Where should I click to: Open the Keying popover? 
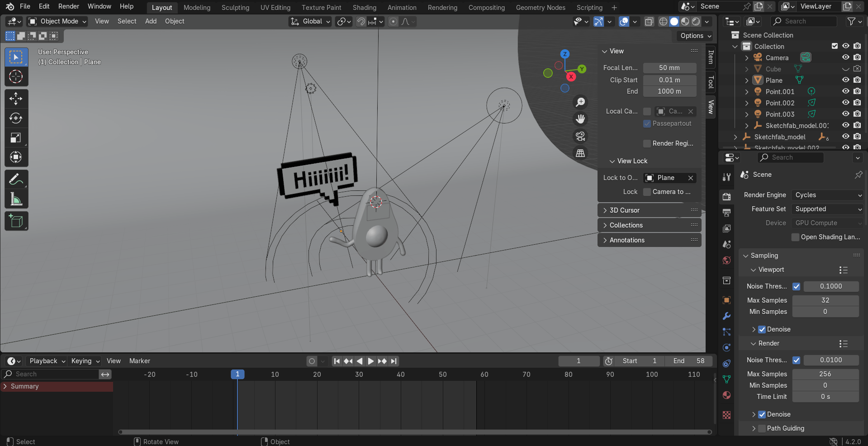coord(85,361)
